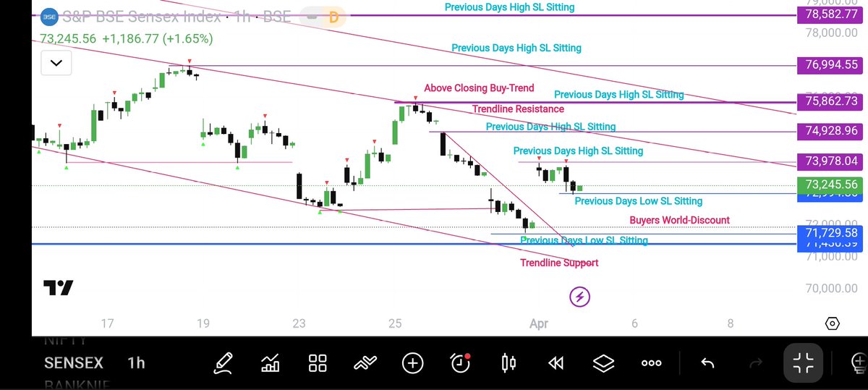Screen dimensions: 868x390
Task: Tap the '25' date on time axis
Action: (394, 323)
